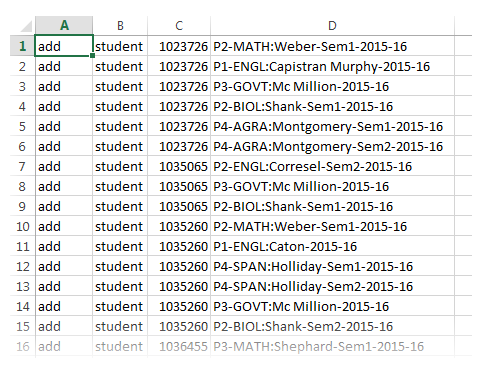Click 1023726 in row 6
The height and width of the screenshot is (368, 482).
[x=179, y=146]
